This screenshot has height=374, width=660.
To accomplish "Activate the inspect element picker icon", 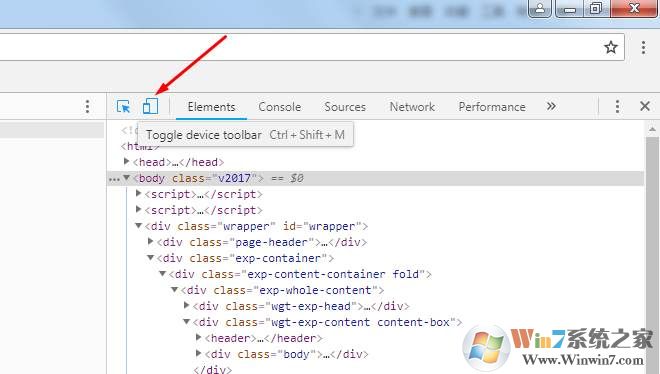I will click(123, 106).
